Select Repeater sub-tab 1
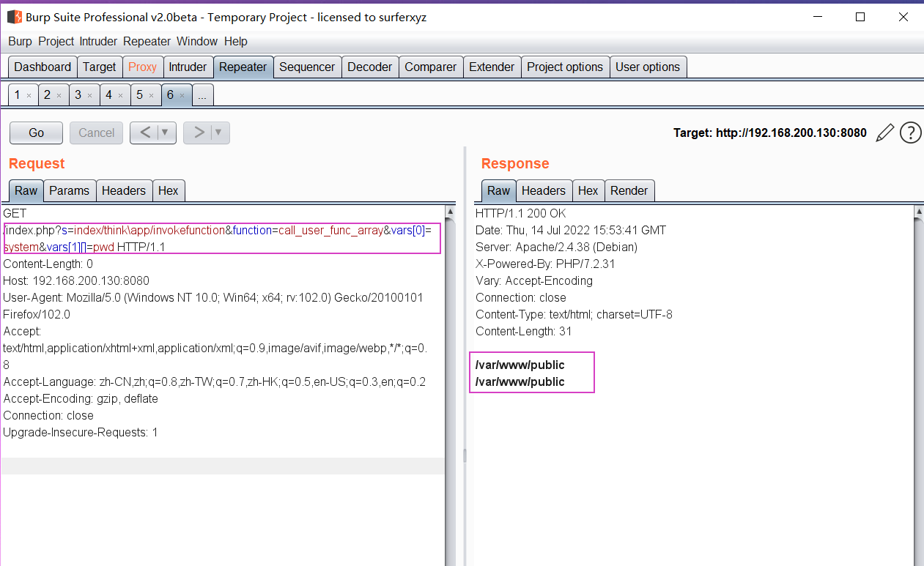The width and height of the screenshot is (924, 566). (x=18, y=94)
